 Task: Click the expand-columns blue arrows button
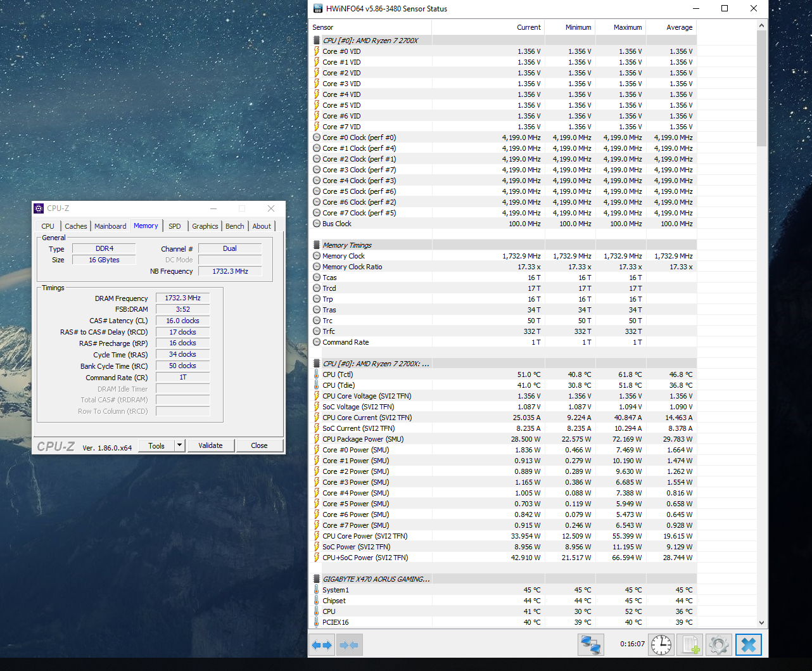click(x=322, y=645)
